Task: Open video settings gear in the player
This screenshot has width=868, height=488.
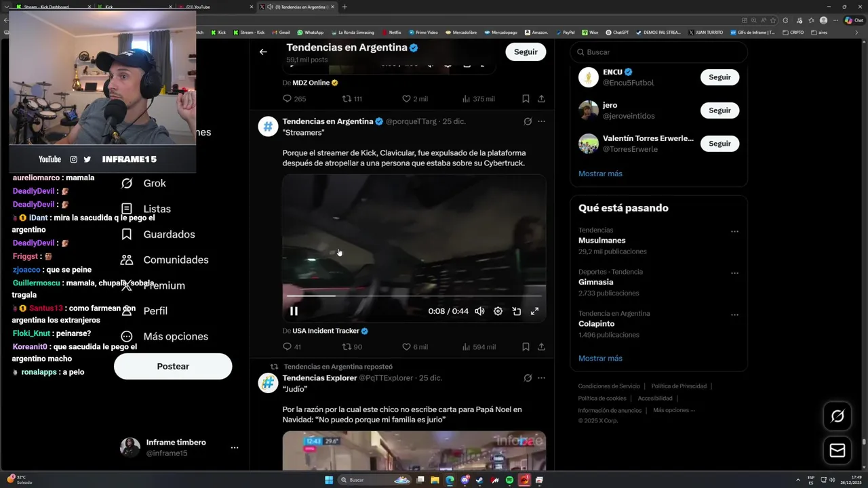Action: coord(498,311)
